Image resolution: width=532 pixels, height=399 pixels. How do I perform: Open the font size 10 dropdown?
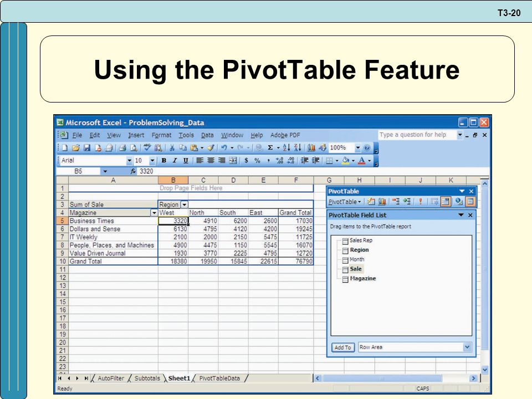(x=152, y=161)
